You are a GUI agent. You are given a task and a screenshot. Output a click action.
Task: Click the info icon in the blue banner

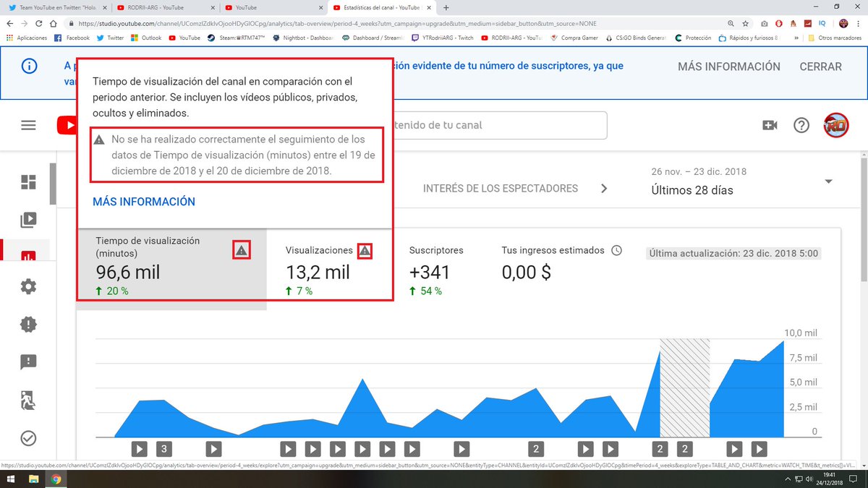[x=28, y=67]
